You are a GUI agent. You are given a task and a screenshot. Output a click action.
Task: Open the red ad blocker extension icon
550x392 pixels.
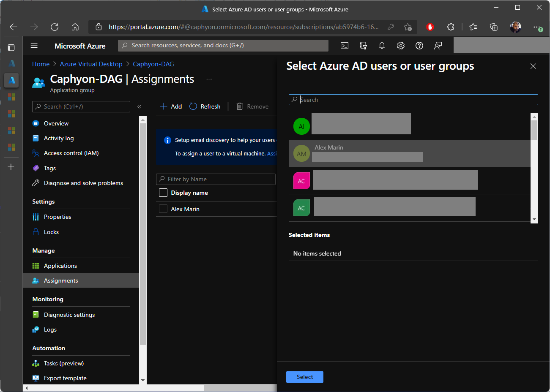click(430, 27)
